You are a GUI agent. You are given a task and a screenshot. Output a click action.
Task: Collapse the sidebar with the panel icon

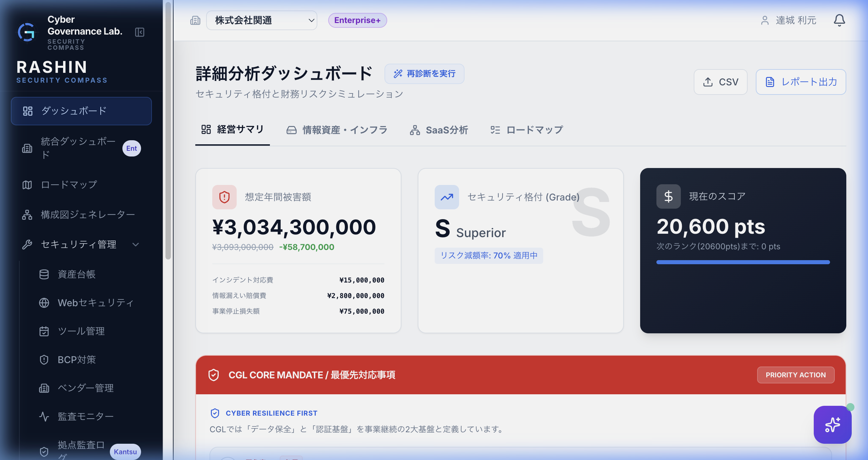(x=140, y=32)
